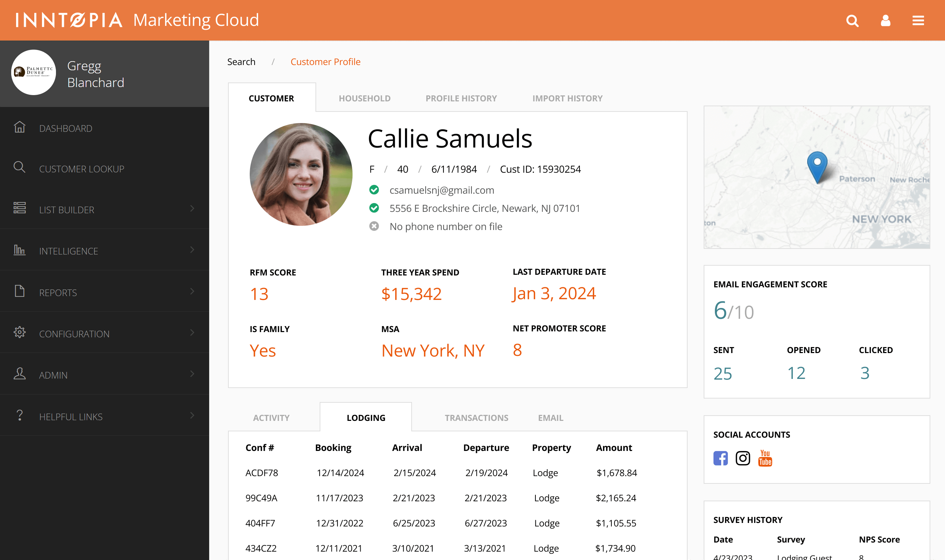
Task: Select the Dashboard home icon
Action: click(x=20, y=128)
